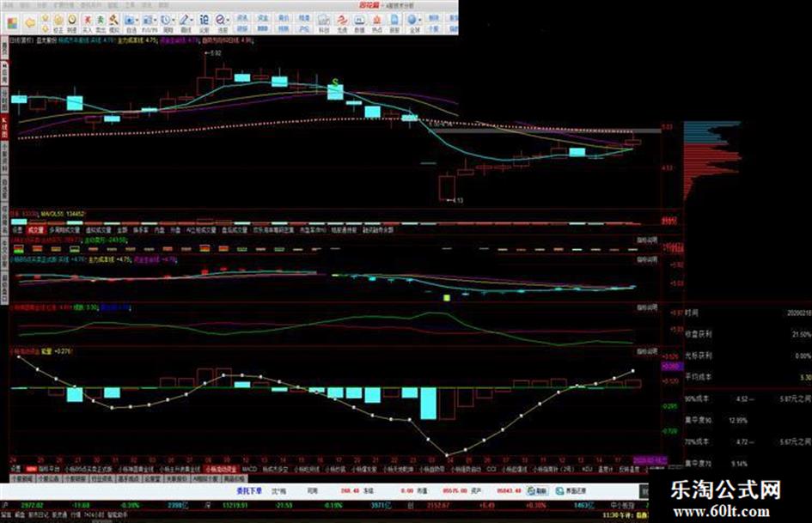Viewport: 812px width, 523px height.
Task: Expand the 画线 dropdown arrow
Action: pyautogui.click(x=192, y=21)
